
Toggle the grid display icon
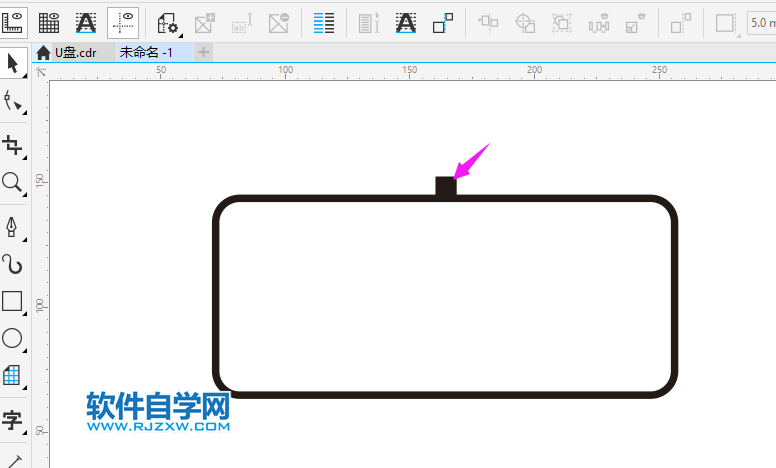coord(49,21)
